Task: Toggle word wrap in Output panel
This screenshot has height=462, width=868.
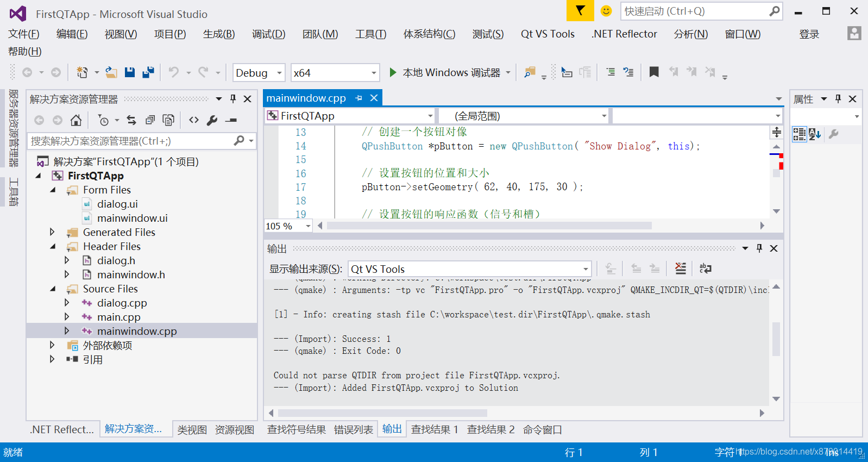Action: tap(705, 269)
